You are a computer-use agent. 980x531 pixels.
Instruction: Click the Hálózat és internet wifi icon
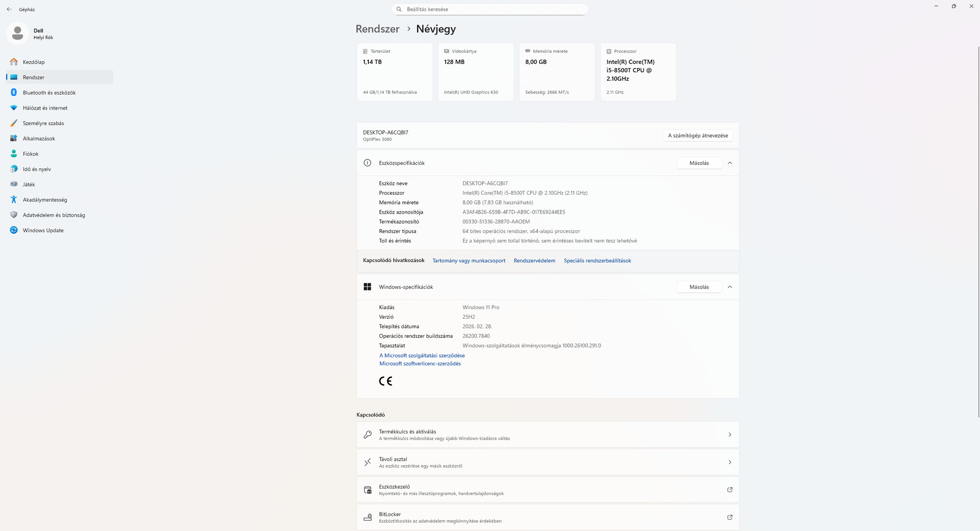[x=14, y=108]
